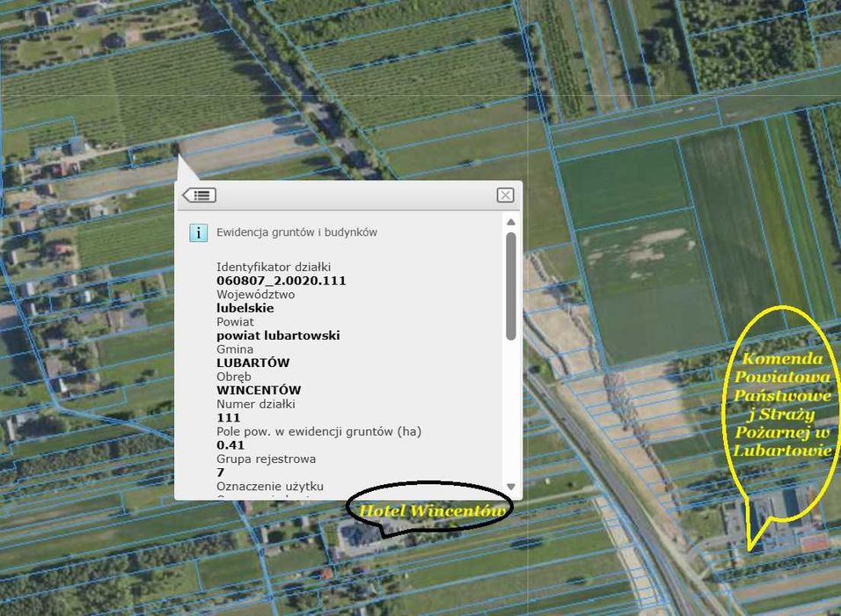Screen dimensions: 841x616
Task: Click the Grupa rejestrowa value '7'
Action: pyautogui.click(x=221, y=473)
